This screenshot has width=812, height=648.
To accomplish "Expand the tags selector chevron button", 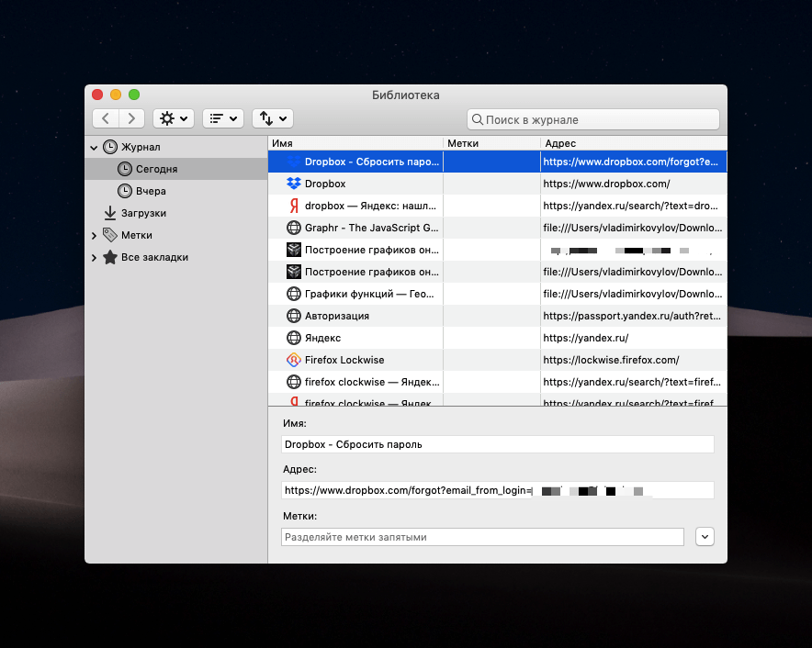I will (x=705, y=537).
